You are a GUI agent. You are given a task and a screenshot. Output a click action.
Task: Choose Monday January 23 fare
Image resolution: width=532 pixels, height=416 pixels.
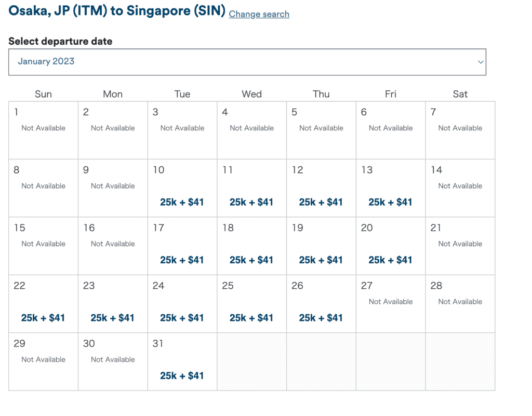pos(113,318)
